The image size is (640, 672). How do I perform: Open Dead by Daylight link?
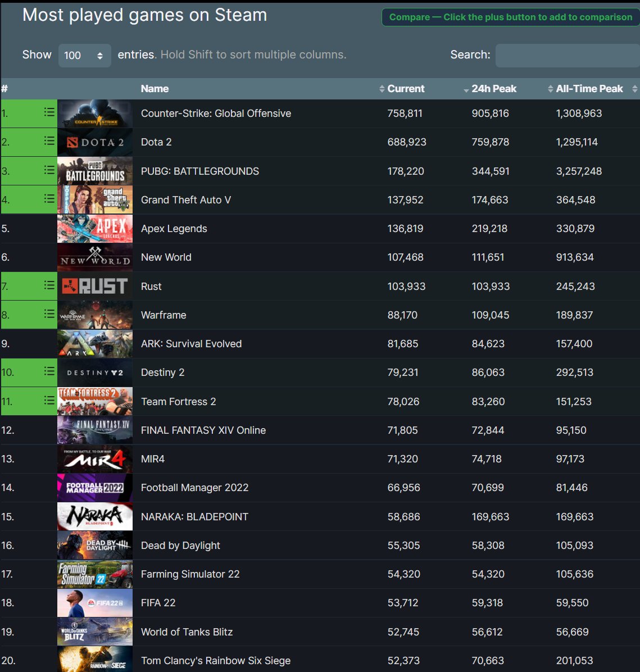point(180,546)
